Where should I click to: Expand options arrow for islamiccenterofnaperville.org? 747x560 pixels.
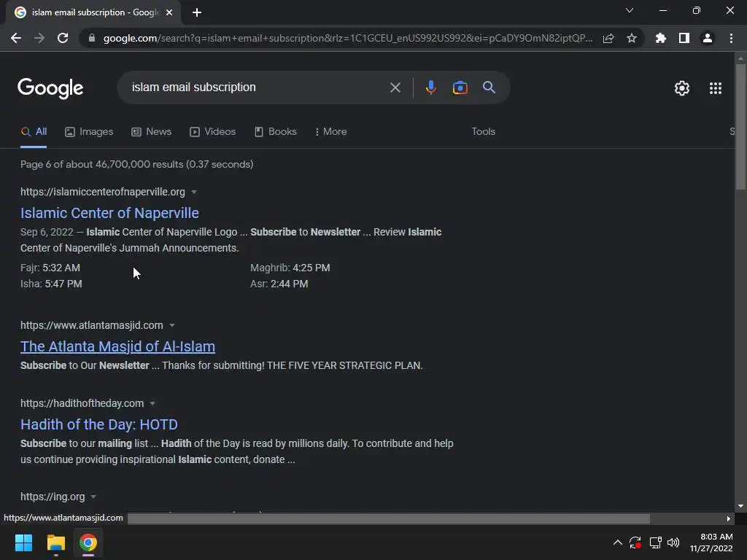194,192
